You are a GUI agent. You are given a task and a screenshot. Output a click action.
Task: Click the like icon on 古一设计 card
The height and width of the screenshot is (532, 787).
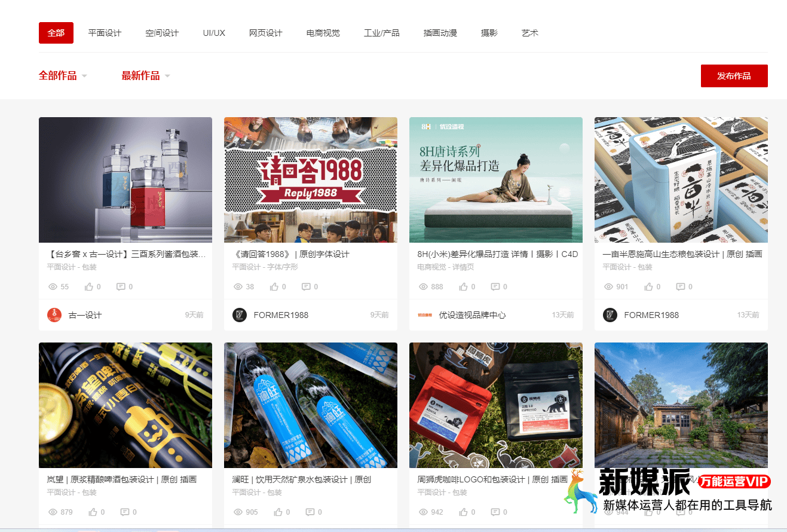coord(89,287)
